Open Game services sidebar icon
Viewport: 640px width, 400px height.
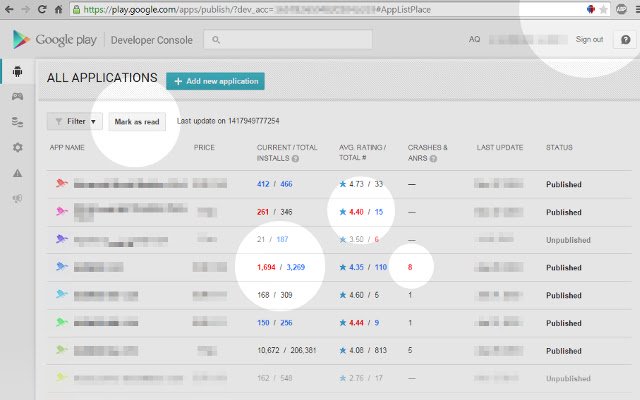click(17, 96)
